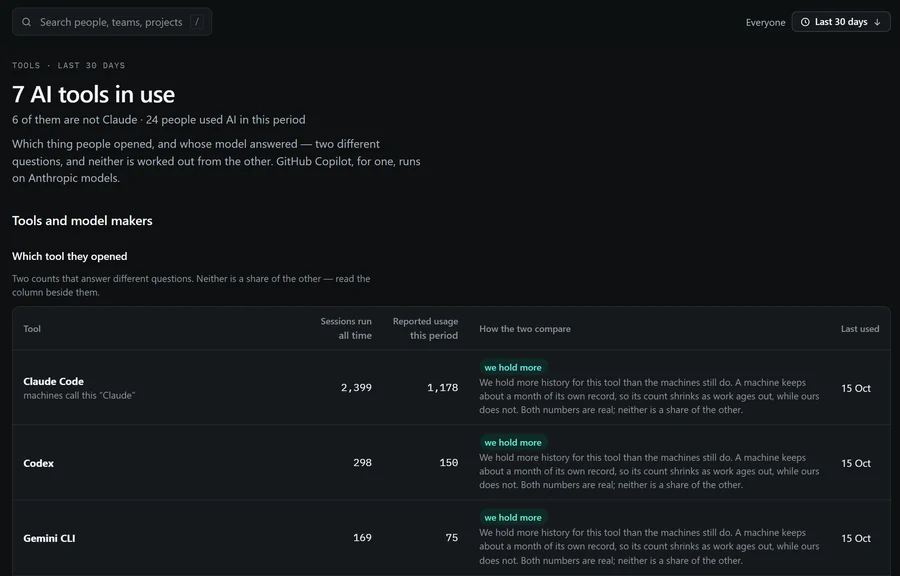This screenshot has height=576, width=900.
Task: Click the slash shortcut hint in search
Action: tap(197, 22)
